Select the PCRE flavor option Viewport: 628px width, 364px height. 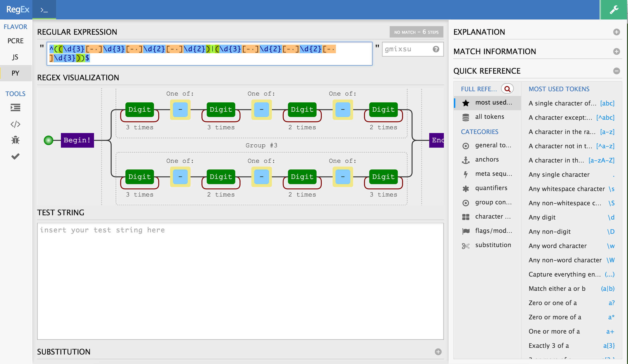tap(15, 41)
